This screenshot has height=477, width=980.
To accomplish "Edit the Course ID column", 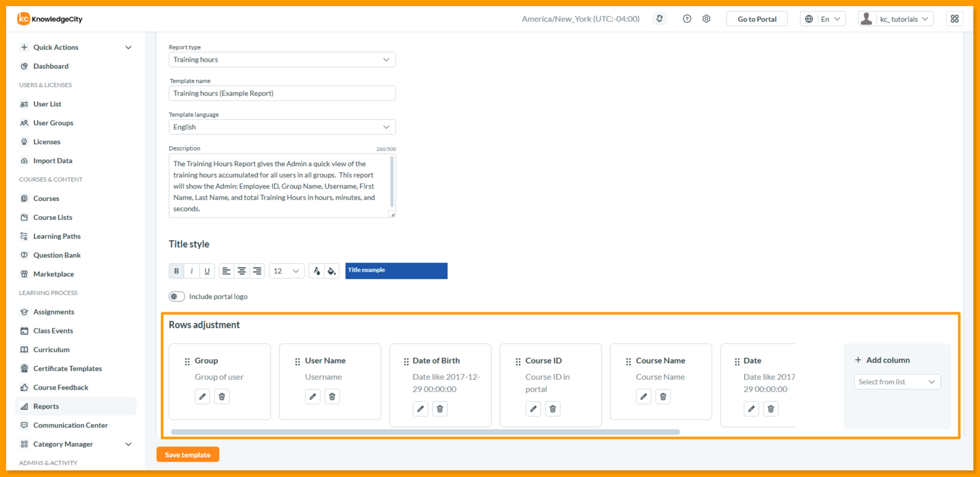I will tap(533, 409).
